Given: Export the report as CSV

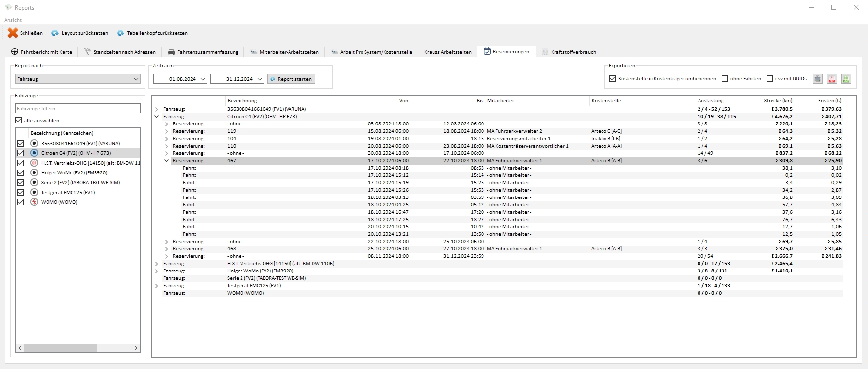Looking at the screenshot, I should (x=846, y=79).
